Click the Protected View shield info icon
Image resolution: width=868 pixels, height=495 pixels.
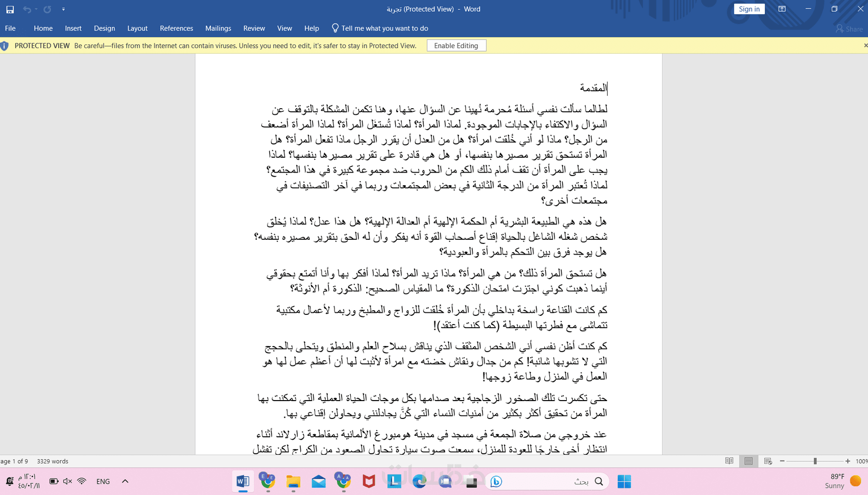coord(5,46)
